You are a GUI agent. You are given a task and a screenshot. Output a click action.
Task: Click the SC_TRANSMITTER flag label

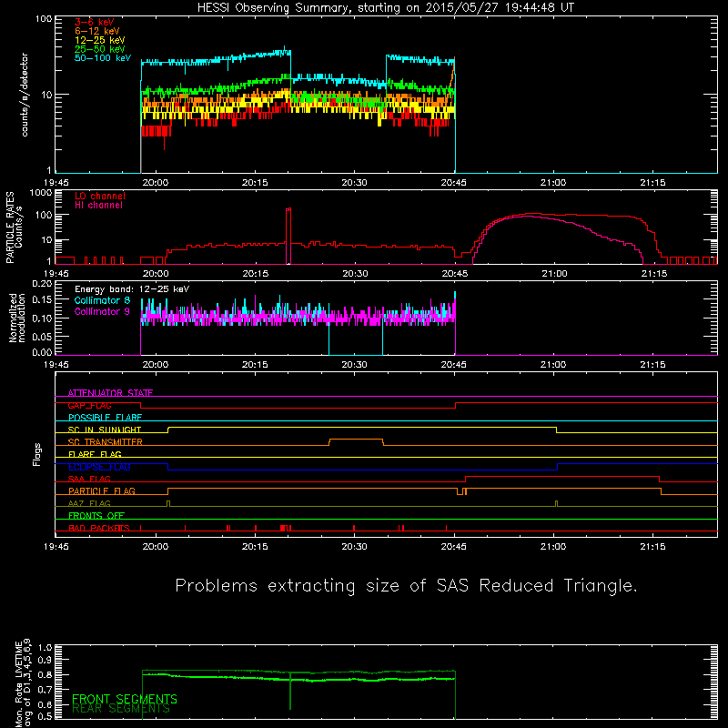[106, 442]
